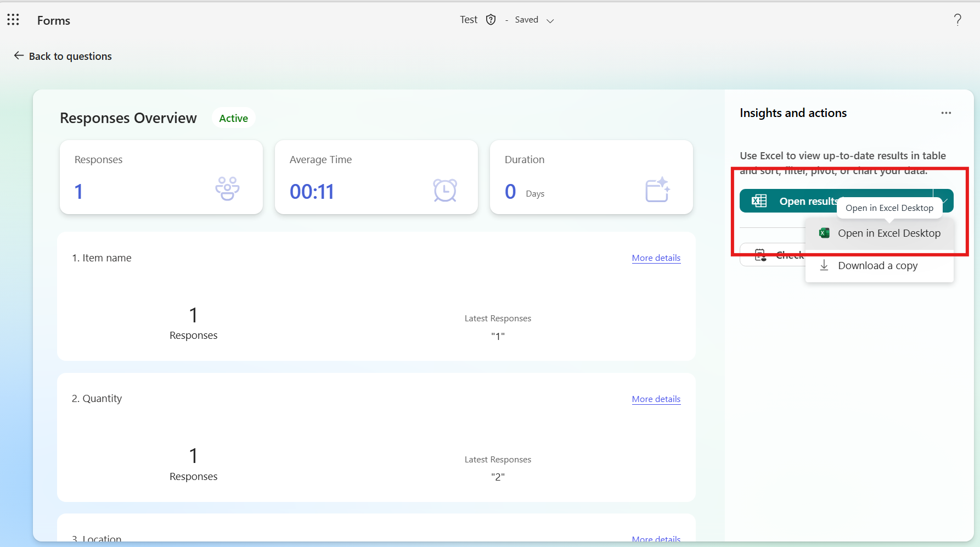Click the Excel spreadsheet icon on Open results
This screenshot has width=980, height=547.
click(x=759, y=201)
